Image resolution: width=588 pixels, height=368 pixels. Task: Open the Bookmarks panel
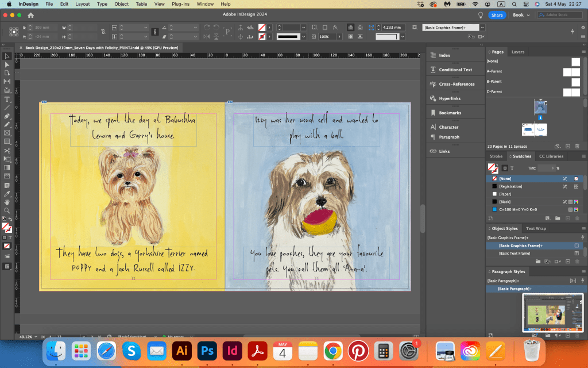[450, 113]
